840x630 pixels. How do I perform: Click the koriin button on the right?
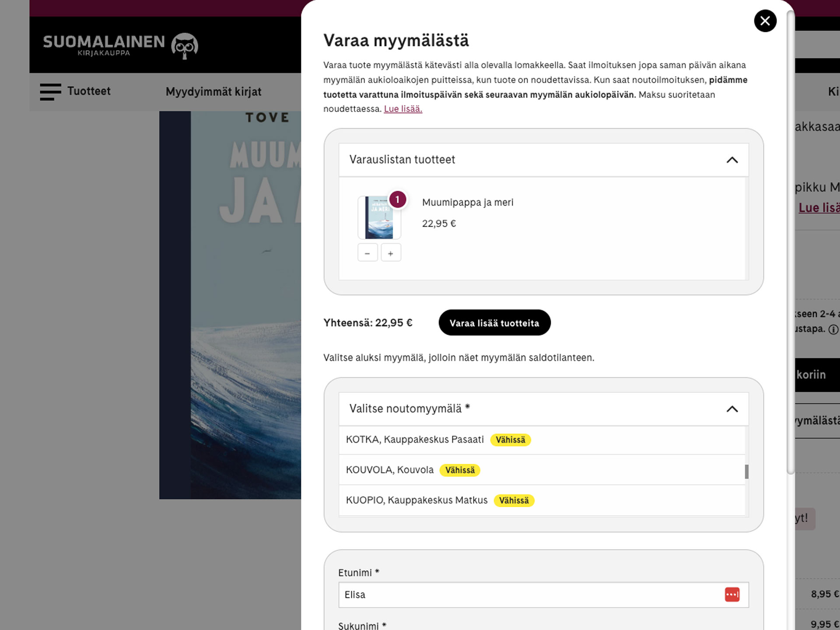[x=812, y=375]
